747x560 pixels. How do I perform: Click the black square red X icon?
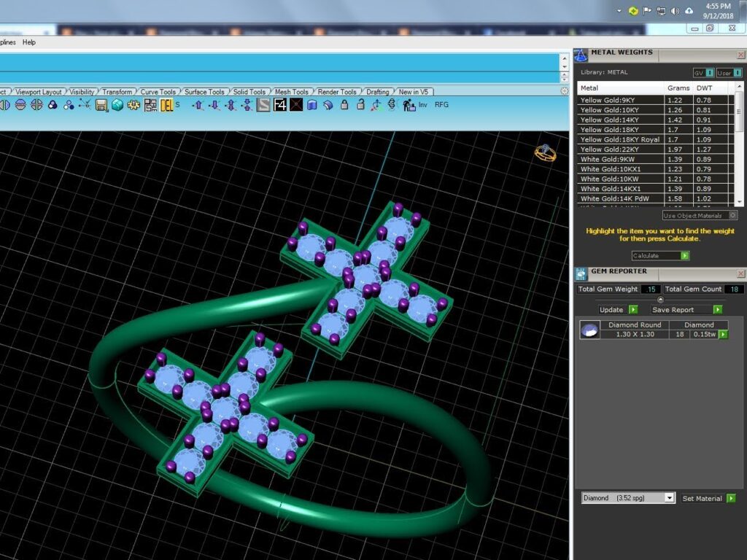pos(296,105)
